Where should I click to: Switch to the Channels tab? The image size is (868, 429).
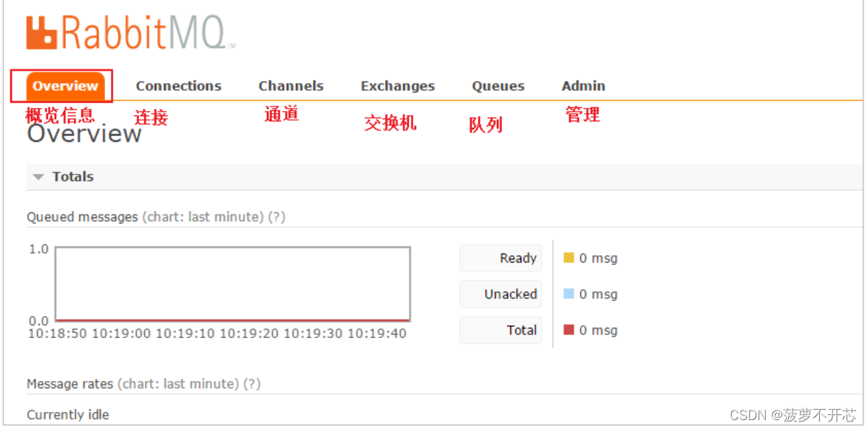291,86
